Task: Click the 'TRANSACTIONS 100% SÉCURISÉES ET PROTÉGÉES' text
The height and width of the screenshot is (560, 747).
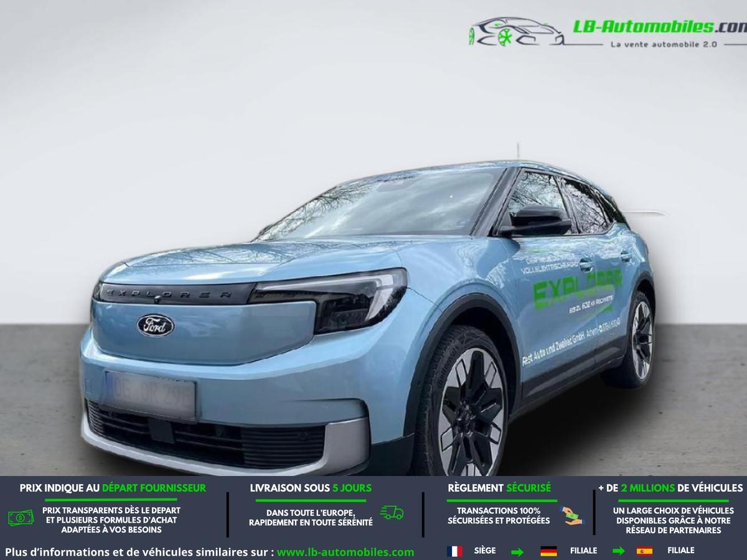Action: click(x=499, y=515)
